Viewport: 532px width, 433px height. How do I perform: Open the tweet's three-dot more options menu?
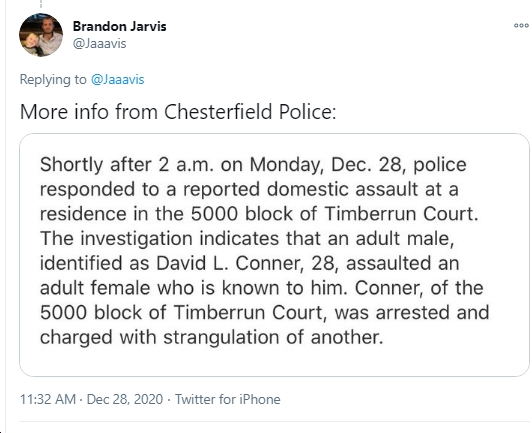(x=521, y=26)
